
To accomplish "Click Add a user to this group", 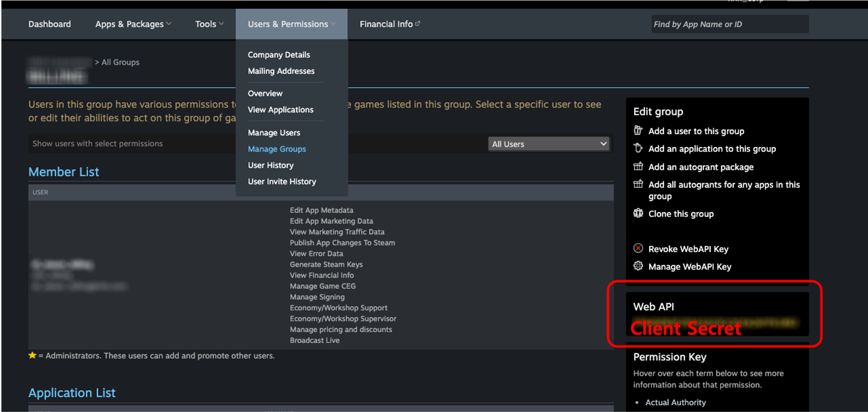I will click(x=696, y=131).
